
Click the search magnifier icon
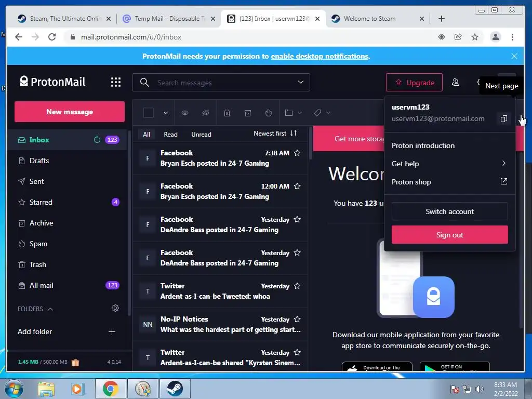click(144, 83)
